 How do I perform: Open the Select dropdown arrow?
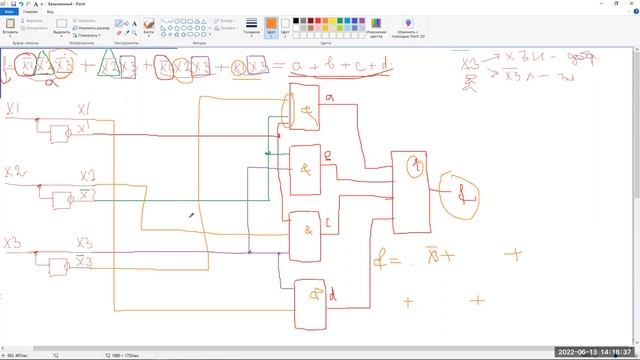[x=62, y=36]
